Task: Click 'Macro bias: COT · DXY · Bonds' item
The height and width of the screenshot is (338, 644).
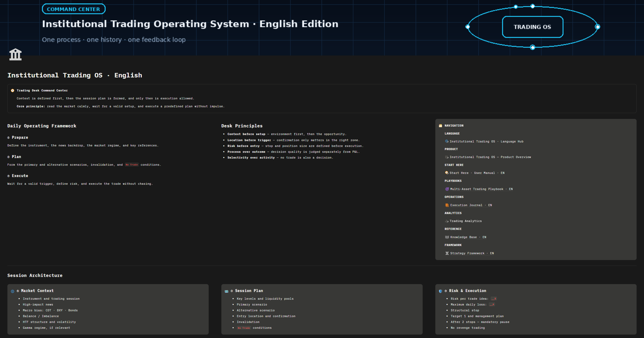Action: (x=50, y=310)
